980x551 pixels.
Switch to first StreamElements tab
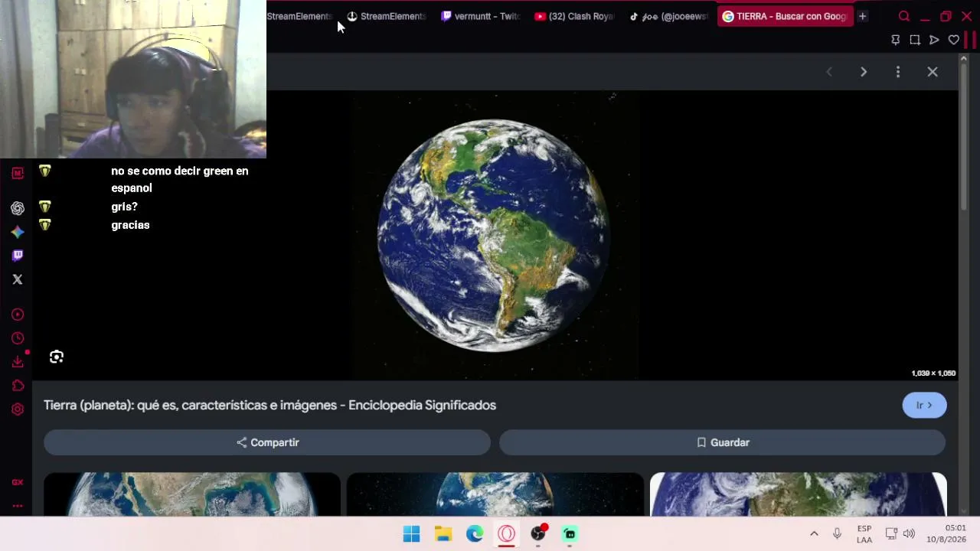(299, 16)
